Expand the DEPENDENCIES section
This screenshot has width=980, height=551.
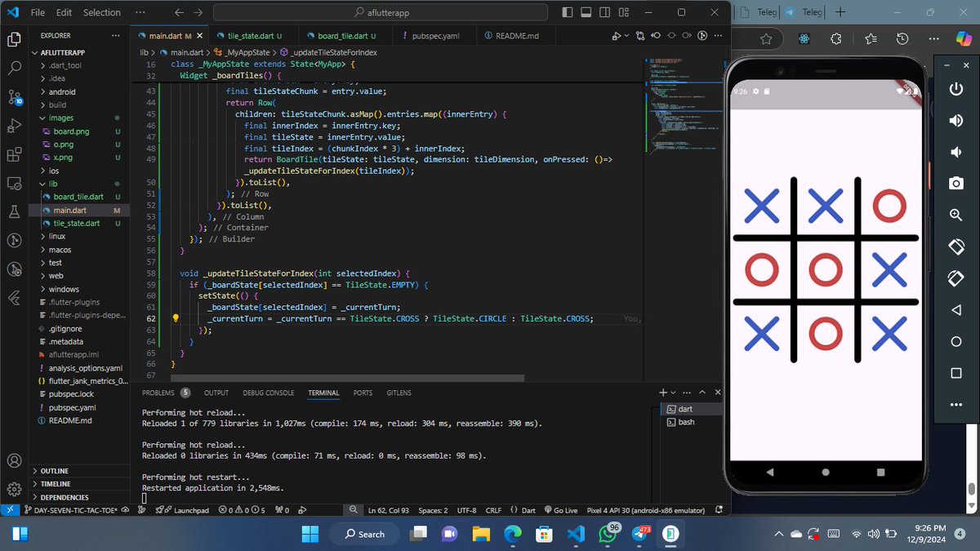[65, 497]
